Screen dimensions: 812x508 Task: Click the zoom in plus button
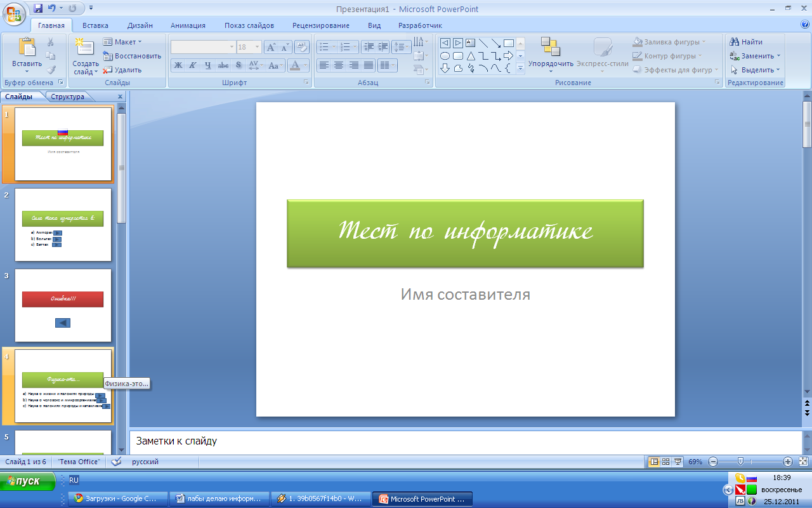(788, 462)
